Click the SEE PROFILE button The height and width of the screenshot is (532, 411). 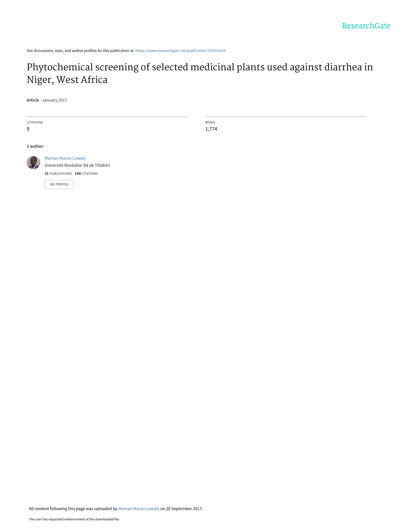coord(59,184)
